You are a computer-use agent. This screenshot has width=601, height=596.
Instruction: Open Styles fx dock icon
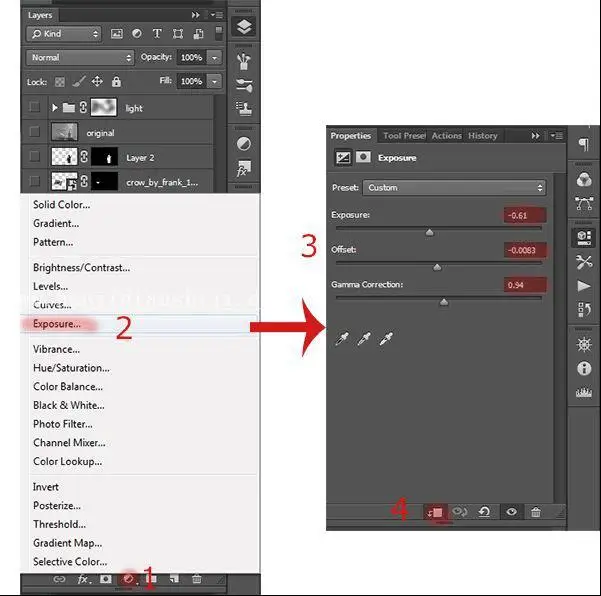tap(244, 168)
